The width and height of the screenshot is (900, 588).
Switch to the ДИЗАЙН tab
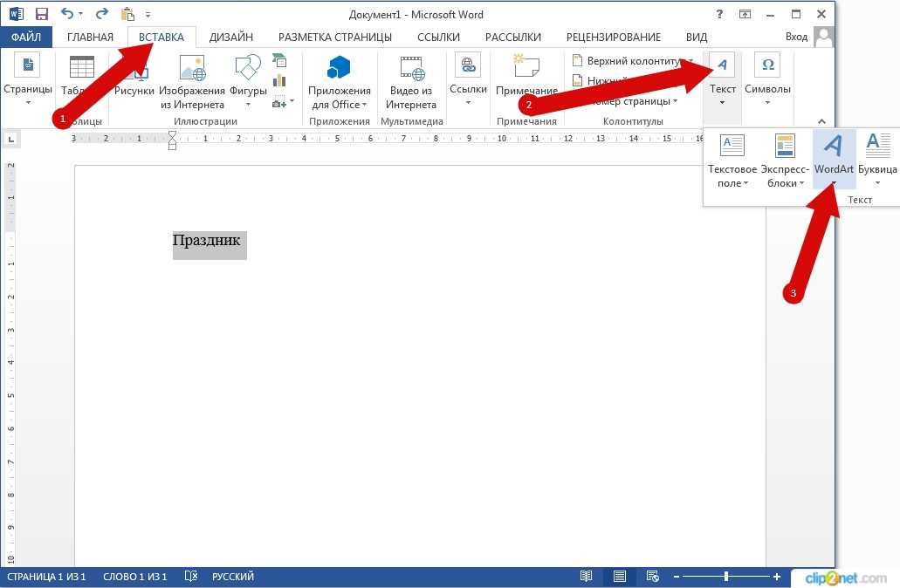pyautogui.click(x=230, y=38)
